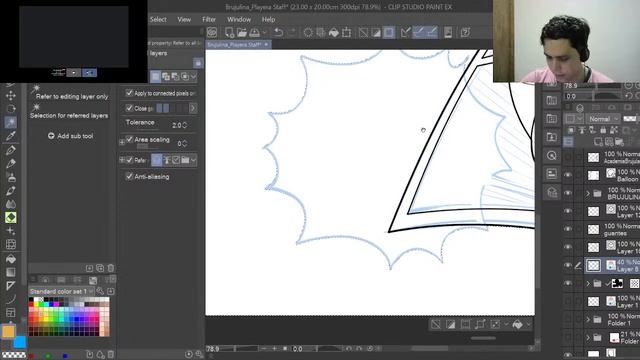
Task: Select the Pencil tool
Action: tap(11, 163)
